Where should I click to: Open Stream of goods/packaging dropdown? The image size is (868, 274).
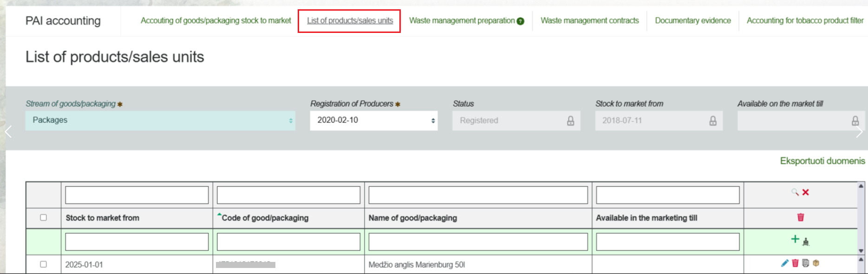pos(160,121)
